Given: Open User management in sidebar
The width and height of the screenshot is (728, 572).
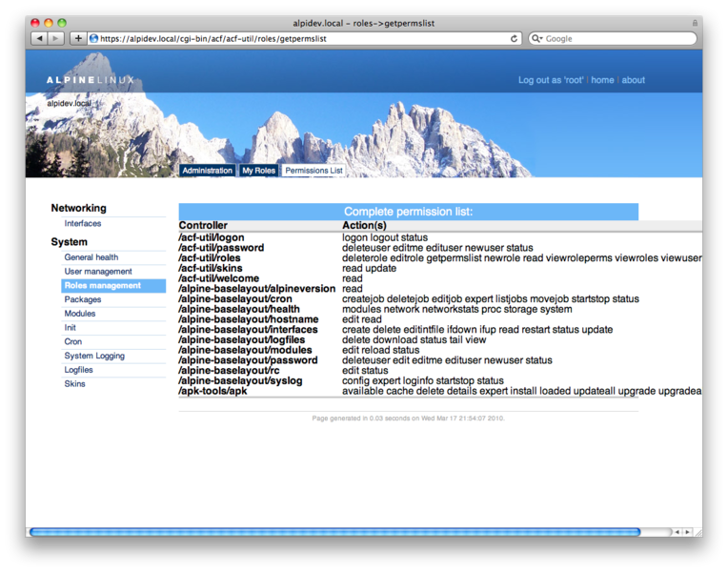Looking at the screenshot, I should point(98,272).
